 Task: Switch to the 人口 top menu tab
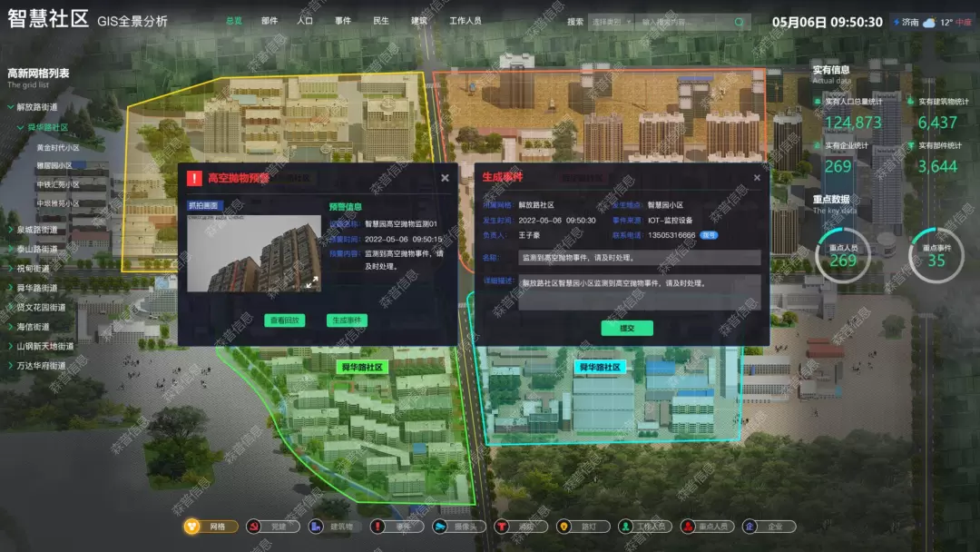tap(305, 21)
